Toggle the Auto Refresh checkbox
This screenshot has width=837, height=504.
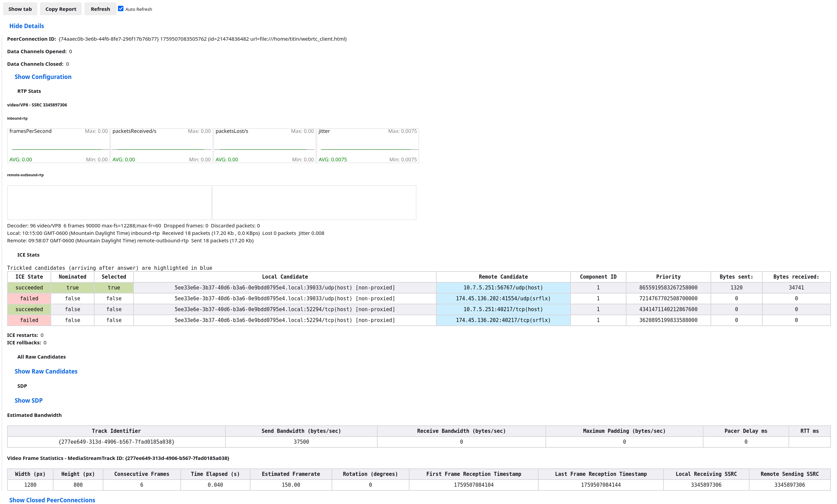(121, 8)
